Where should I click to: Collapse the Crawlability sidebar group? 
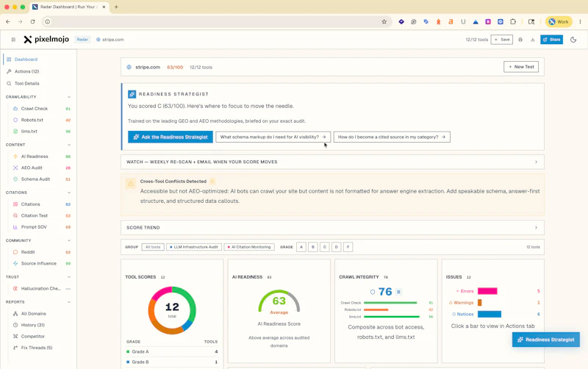[x=69, y=97]
